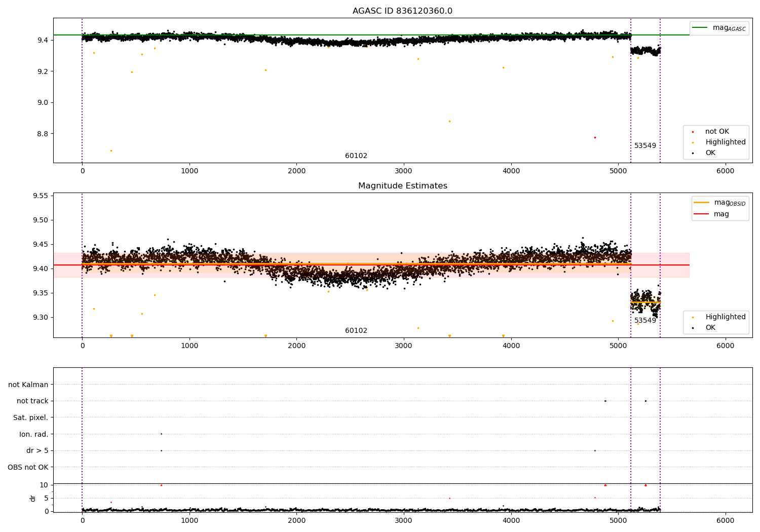This screenshot has height=532, width=760.
Task: Click 'Highlighted' legend entry in top plot
Action: [719, 142]
